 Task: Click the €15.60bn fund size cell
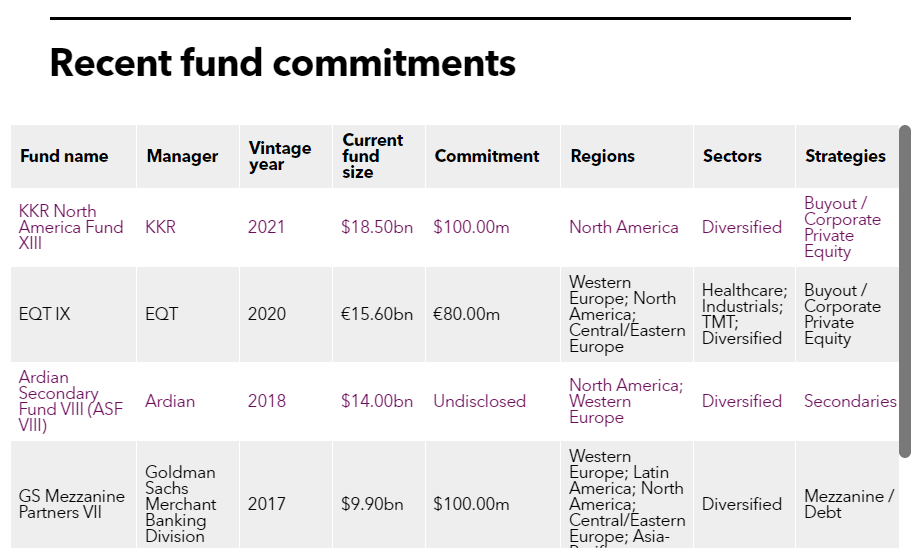tap(377, 314)
